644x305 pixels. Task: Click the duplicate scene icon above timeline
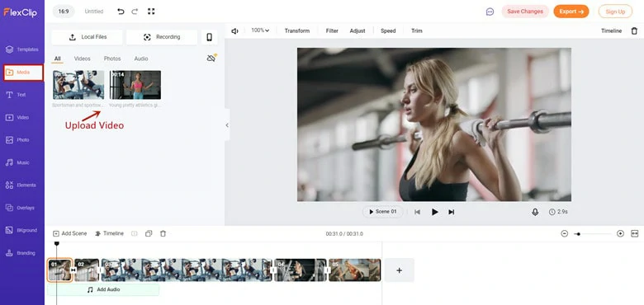(x=149, y=233)
